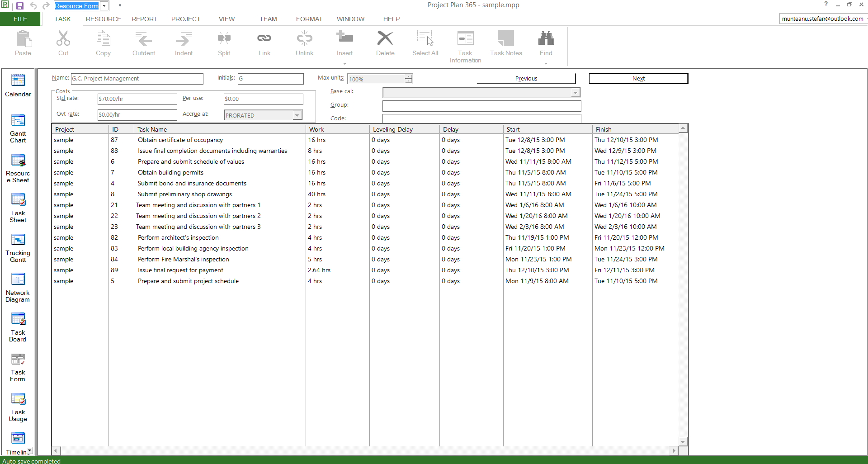Activate the Select All tool
The image size is (868, 464).
[x=425, y=43]
